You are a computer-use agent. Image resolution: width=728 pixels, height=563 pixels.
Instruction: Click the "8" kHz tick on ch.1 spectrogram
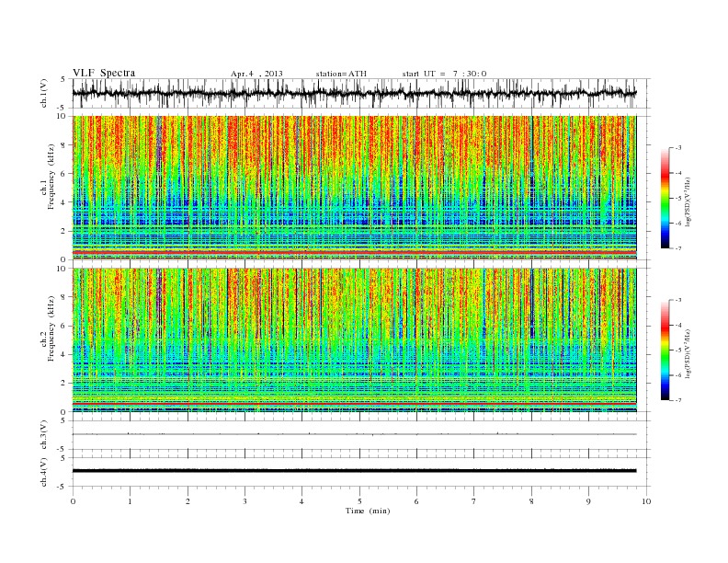[x=64, y=145]
